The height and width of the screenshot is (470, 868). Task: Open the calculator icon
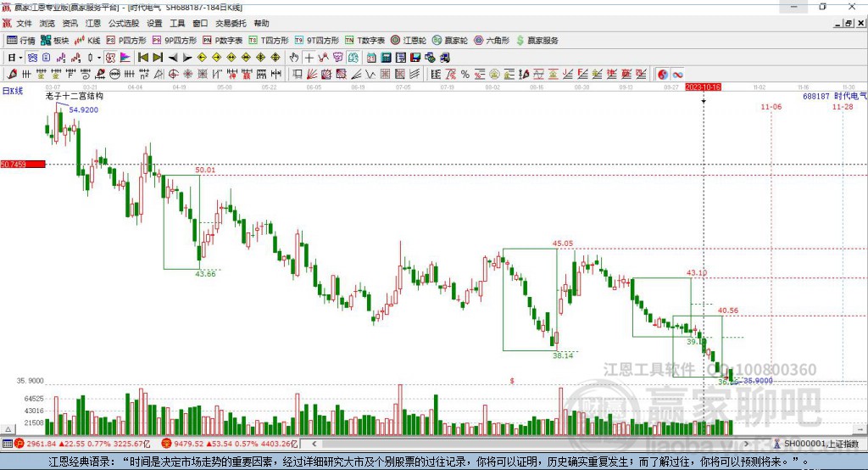[386, 58]
